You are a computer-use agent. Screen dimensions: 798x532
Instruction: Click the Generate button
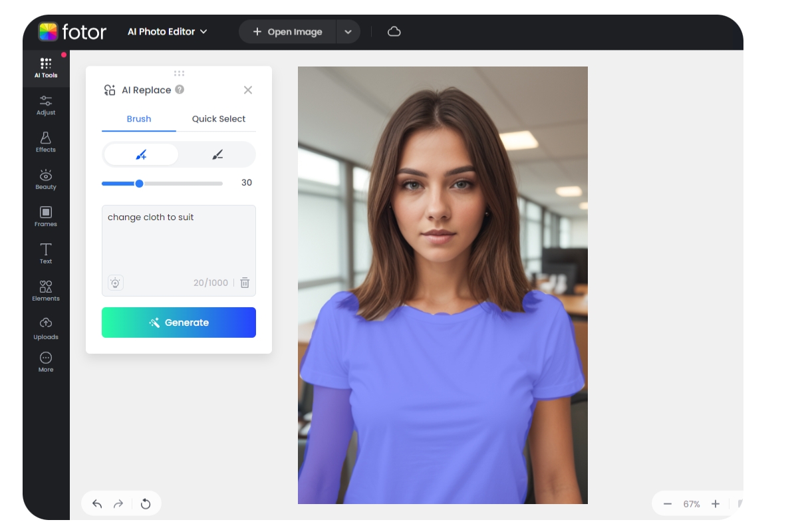[x=179, y=323]
